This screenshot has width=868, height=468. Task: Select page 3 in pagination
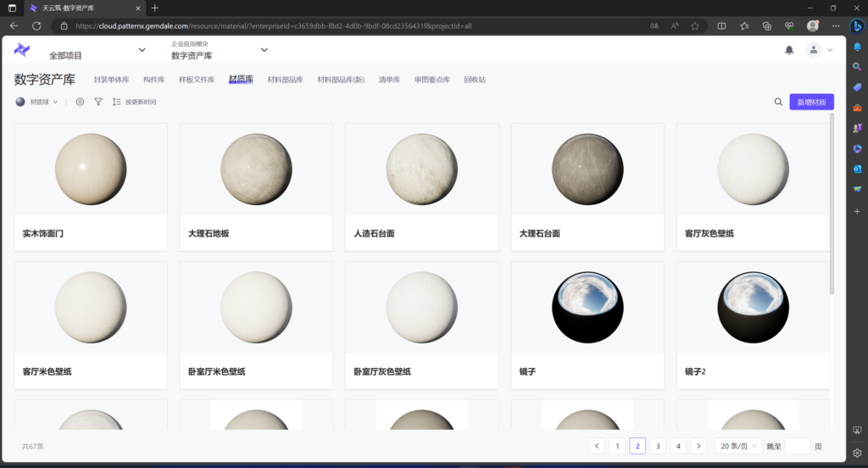pyautogui.click(x=658, y=446)
